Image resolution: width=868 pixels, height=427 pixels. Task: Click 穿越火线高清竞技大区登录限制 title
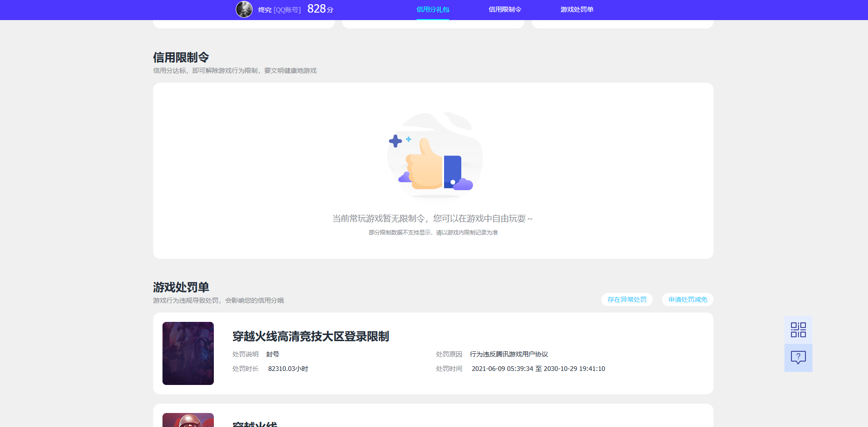(x=311, y=336)
